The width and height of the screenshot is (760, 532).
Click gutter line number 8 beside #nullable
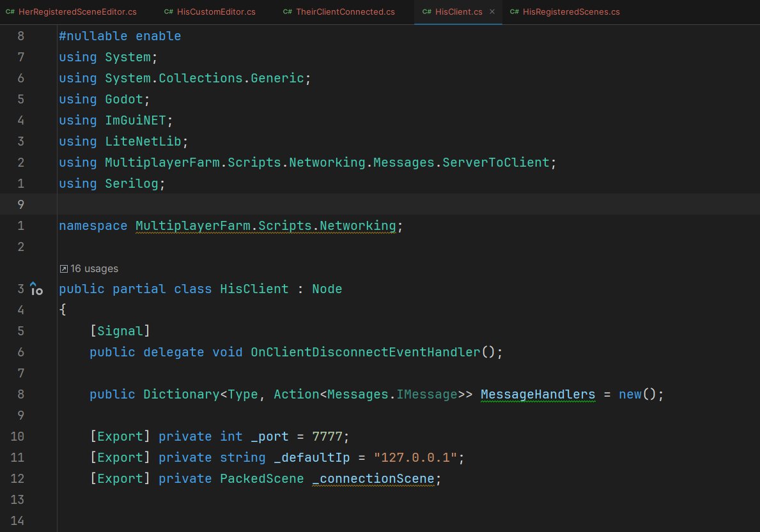tap(21, 36)
